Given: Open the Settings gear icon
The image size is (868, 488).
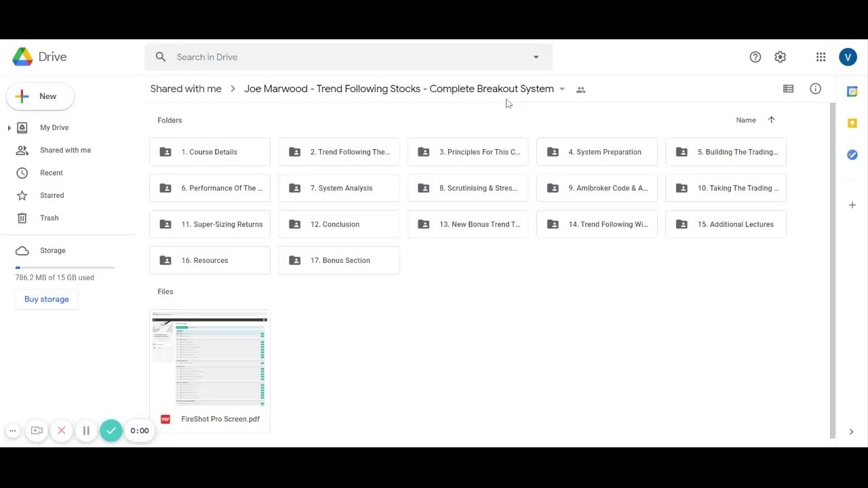Looking at the screenshot, I should [x=781, y=57].
